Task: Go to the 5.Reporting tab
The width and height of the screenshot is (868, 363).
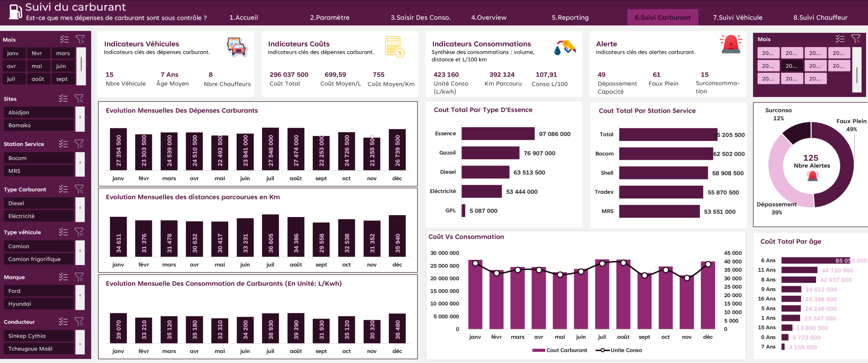Action: 570,17
